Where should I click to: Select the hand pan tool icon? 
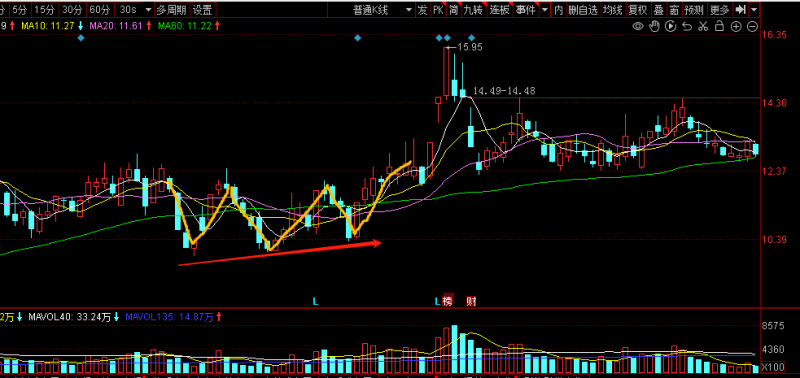(x=655, y=26)
